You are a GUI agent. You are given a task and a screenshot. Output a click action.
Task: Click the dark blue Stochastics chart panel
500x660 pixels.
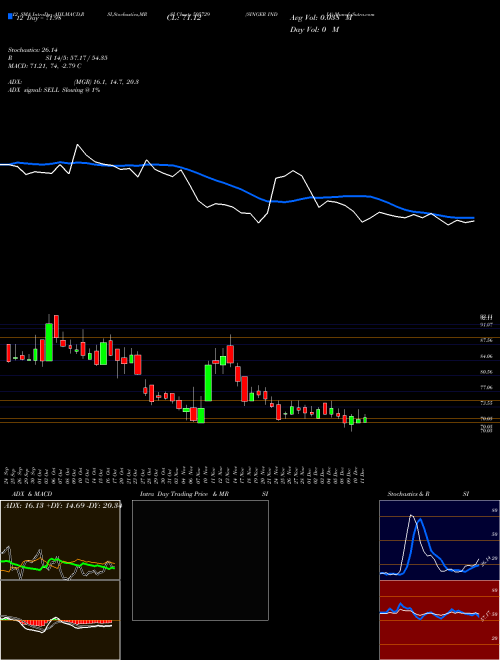pos(439,540)
